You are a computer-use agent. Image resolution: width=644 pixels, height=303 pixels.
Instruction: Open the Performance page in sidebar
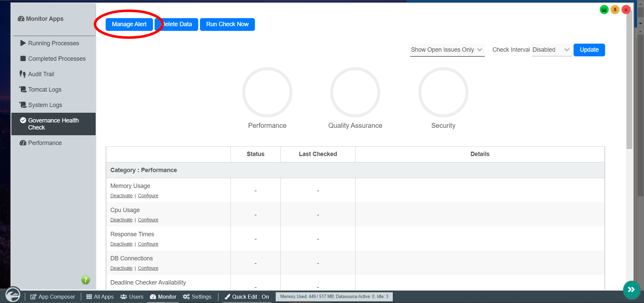pyautogui.click(x=45, y=143)
